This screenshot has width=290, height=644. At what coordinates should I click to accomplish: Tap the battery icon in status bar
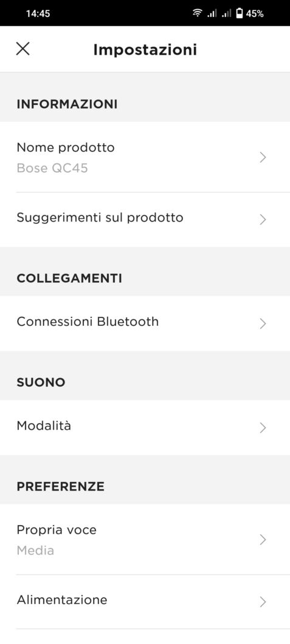239,13
